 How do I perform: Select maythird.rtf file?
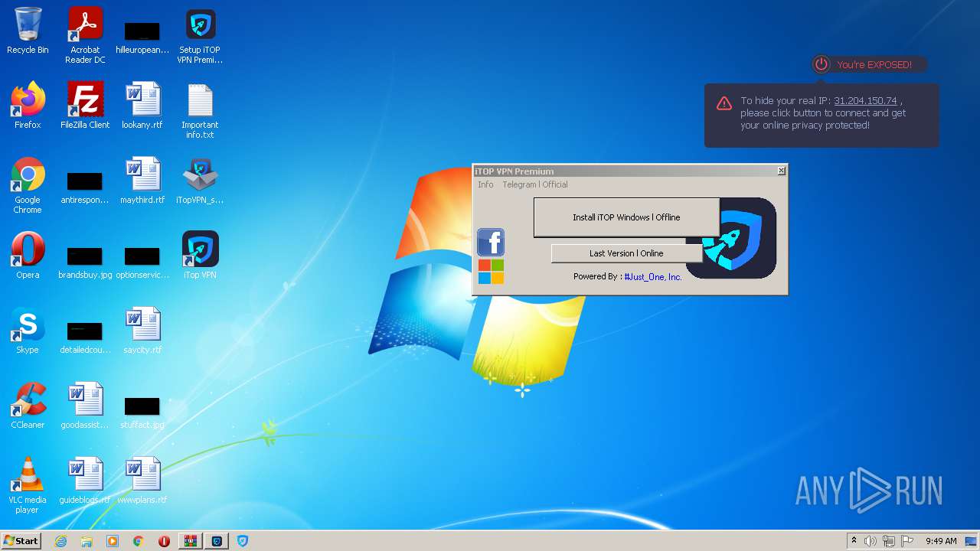click(x=142, y=181)
